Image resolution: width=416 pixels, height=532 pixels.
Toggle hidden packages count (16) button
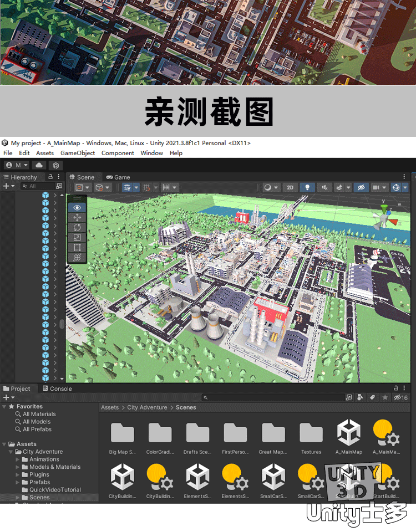click(x=400, y=397)
